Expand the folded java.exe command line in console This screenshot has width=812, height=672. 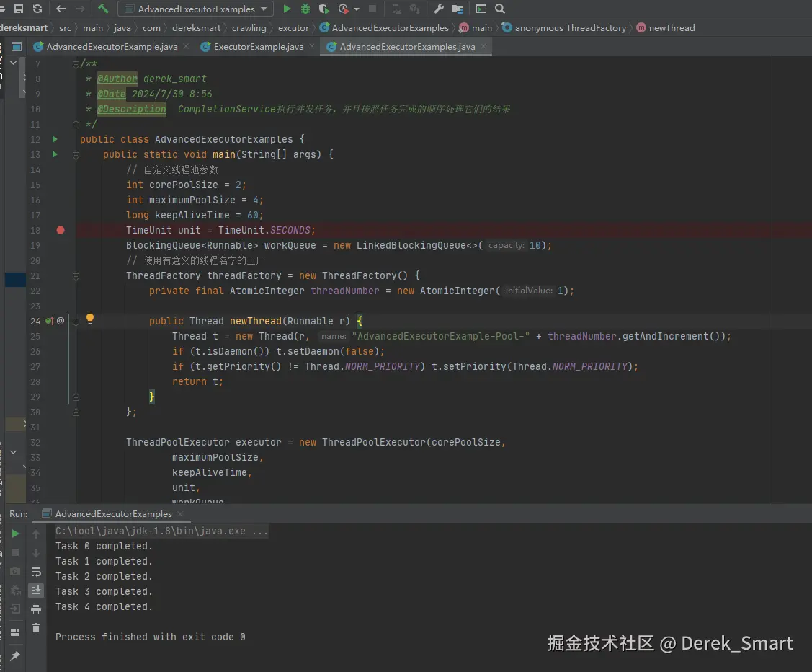[259, 531]
